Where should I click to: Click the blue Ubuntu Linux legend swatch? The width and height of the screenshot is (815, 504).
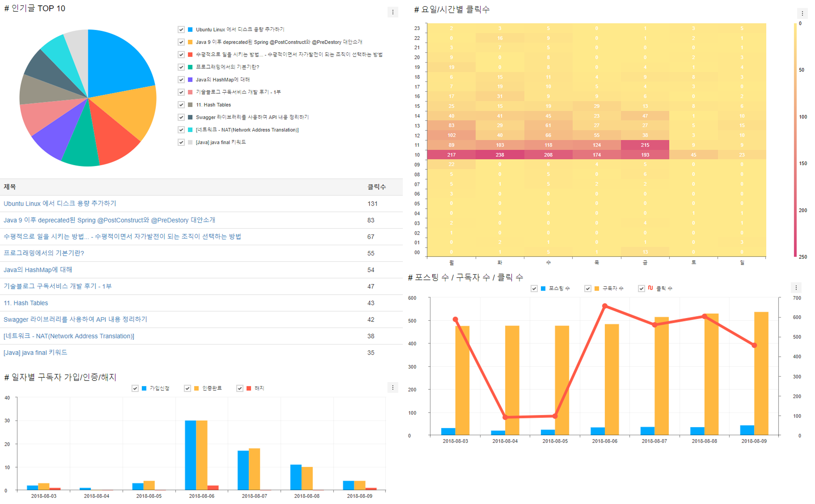click(190, 30)
